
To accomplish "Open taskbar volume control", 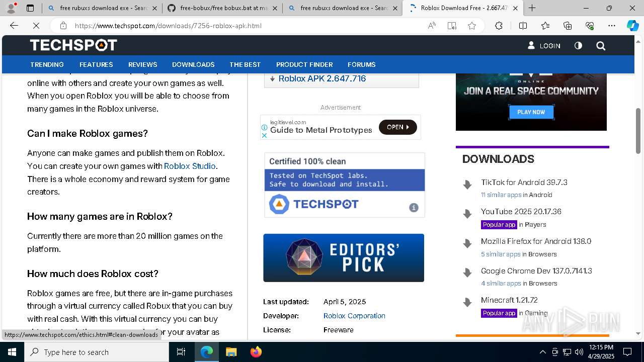I will [579, 352].
